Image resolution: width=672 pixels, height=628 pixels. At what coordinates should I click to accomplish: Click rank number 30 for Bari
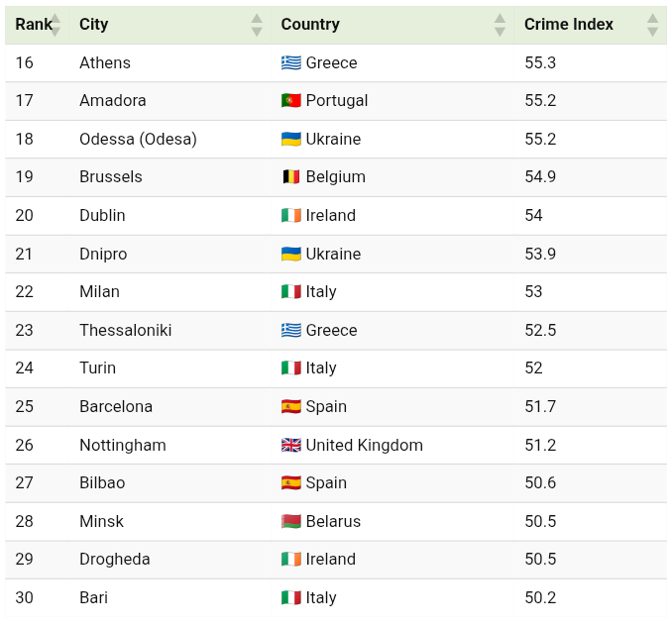(x=25, y=598)
